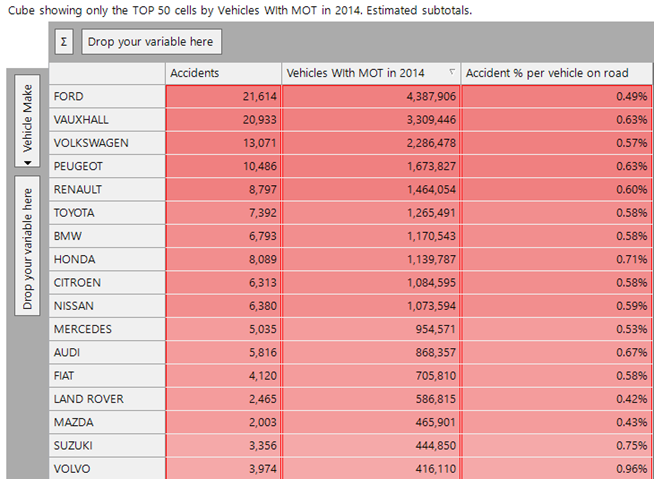
Task: Click the MERCEDES row label
Action: tap(107, 329)
